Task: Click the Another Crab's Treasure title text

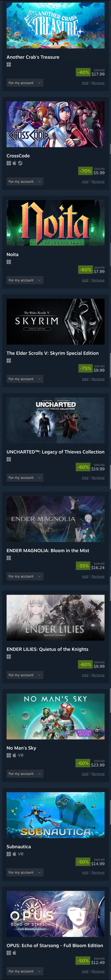Action: click(x=33, y=57)
